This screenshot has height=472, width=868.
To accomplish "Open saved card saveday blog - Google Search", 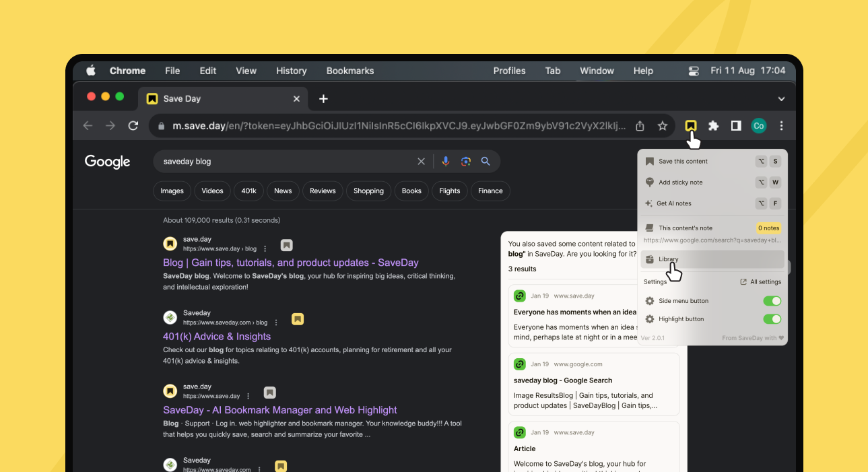I will pyautogui.click(x=594, y=384).
